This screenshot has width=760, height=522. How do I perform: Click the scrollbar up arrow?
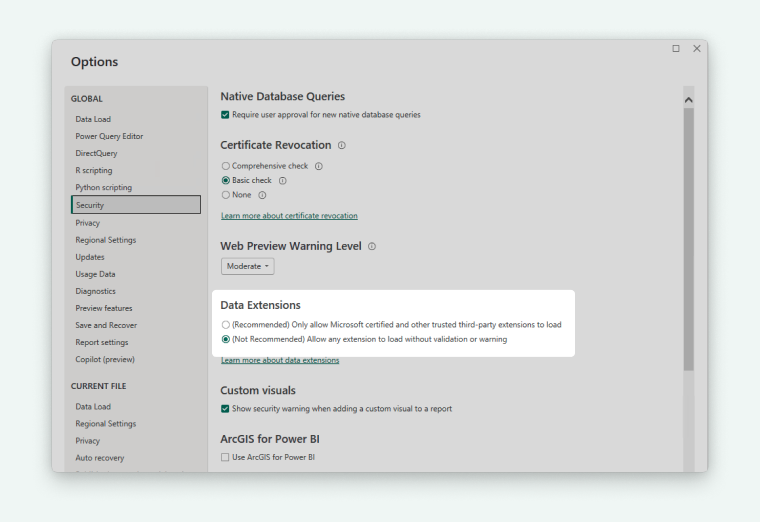click(688, 100)
